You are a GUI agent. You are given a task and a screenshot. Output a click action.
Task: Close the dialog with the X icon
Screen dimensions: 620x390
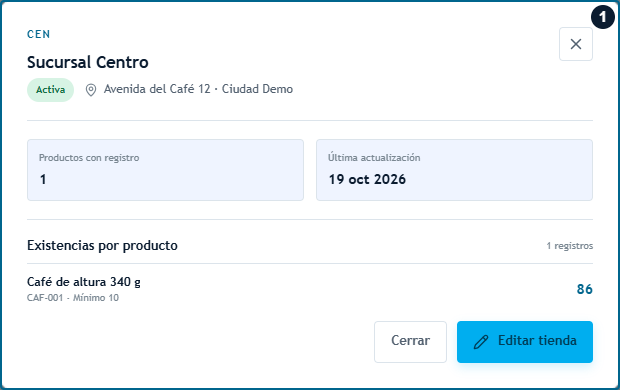(576, 44)
